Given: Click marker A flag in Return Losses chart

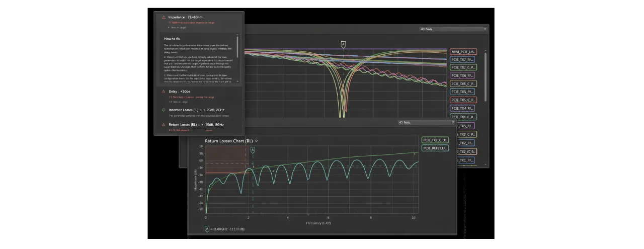Looking at the screenshot, I should coord(253,149).
